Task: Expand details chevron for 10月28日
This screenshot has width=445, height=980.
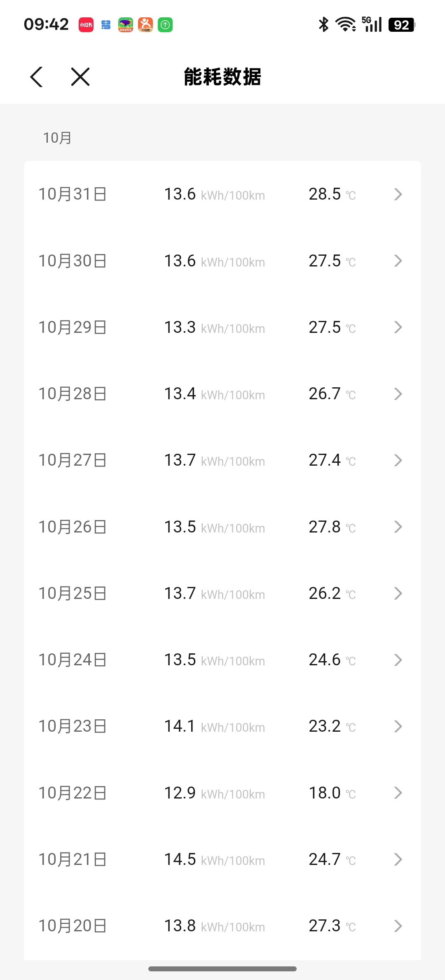Action: [398, 394]
